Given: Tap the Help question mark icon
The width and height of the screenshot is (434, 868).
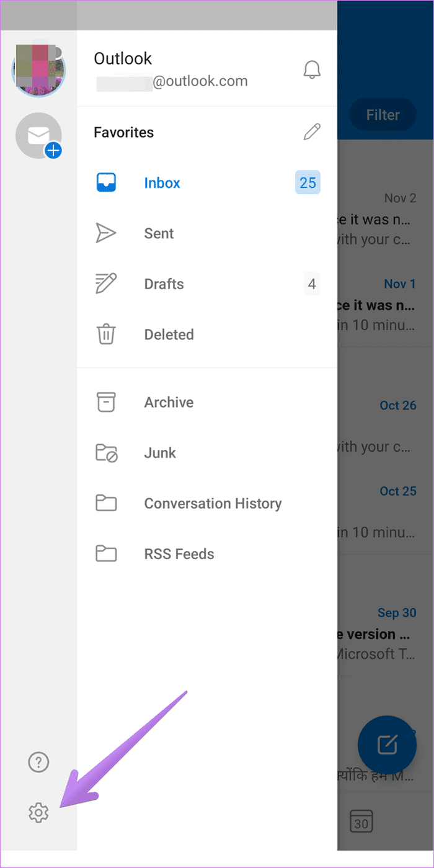Looking at the screenshot, I should [38, 762].
